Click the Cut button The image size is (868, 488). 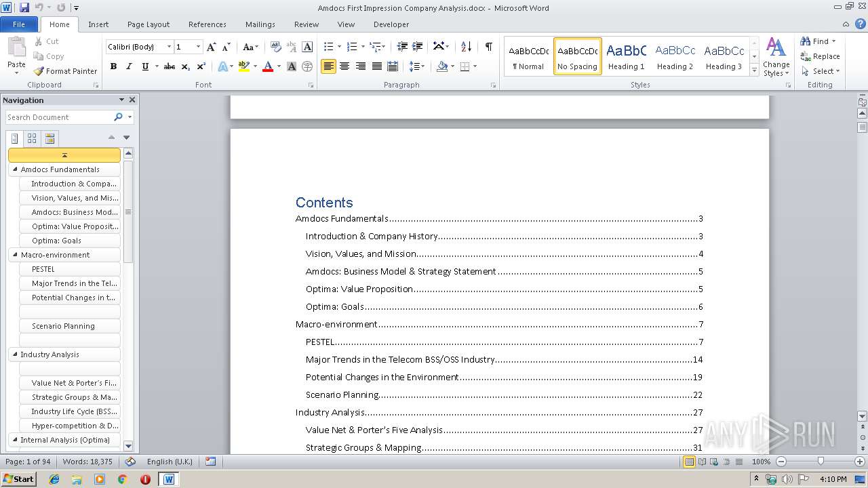click(x=47, y=41)
